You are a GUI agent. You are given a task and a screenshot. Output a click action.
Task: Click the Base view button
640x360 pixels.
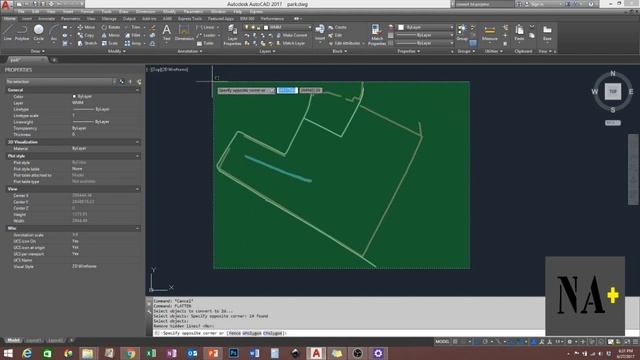click(x=547, y=32)
